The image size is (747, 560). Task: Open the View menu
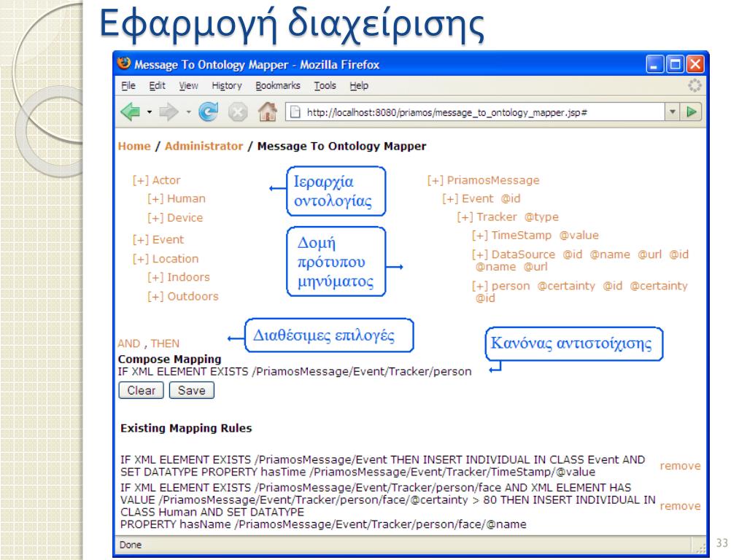pyautogui.click(x=188, y=86)
